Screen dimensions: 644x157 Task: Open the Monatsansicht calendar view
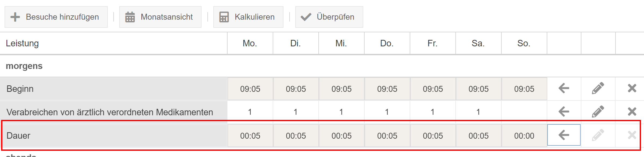[x=160, y=17]
